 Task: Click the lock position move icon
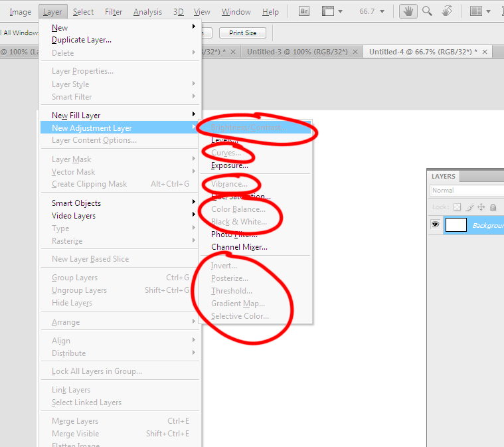click(481, 207)
